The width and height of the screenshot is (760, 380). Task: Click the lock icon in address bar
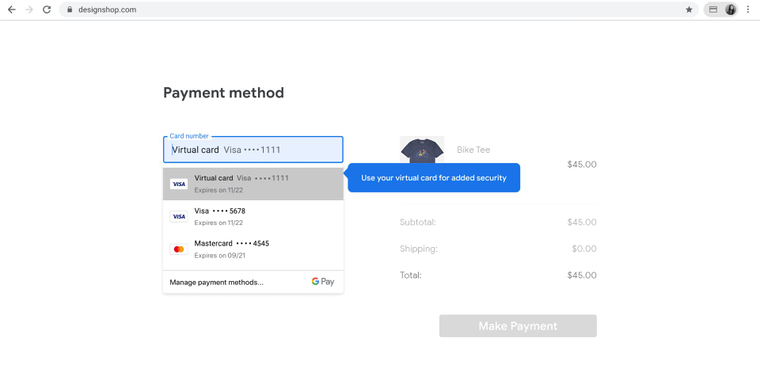[70, 10]
